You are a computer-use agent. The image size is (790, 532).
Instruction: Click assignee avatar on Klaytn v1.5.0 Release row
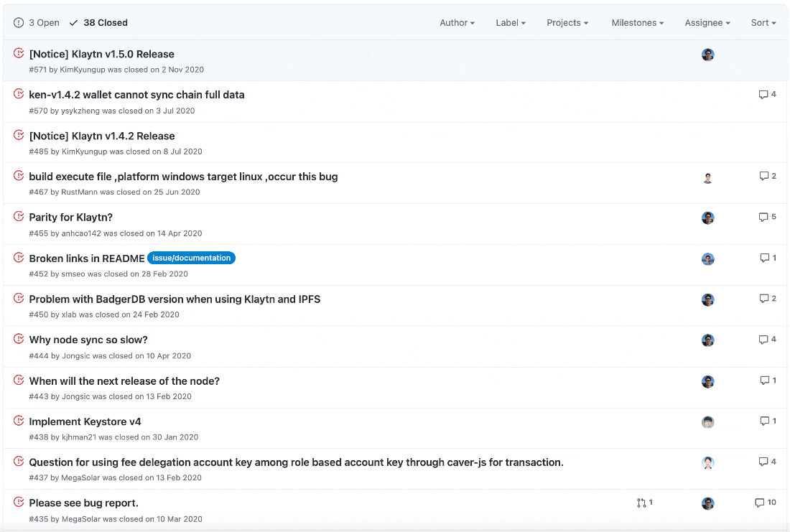[x=708, y=55]
